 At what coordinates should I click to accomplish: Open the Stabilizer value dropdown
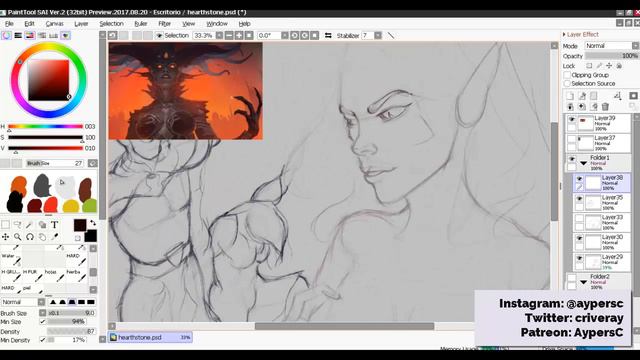(x=378, y=36)
